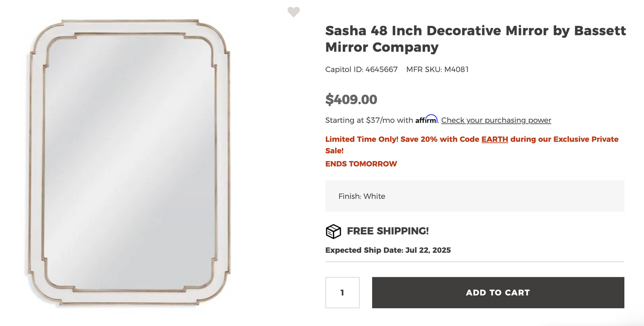Click the ADD TO CART button
Image resolution: width=644 pixels, height=326 pixels.
click(x=497, y=293)
